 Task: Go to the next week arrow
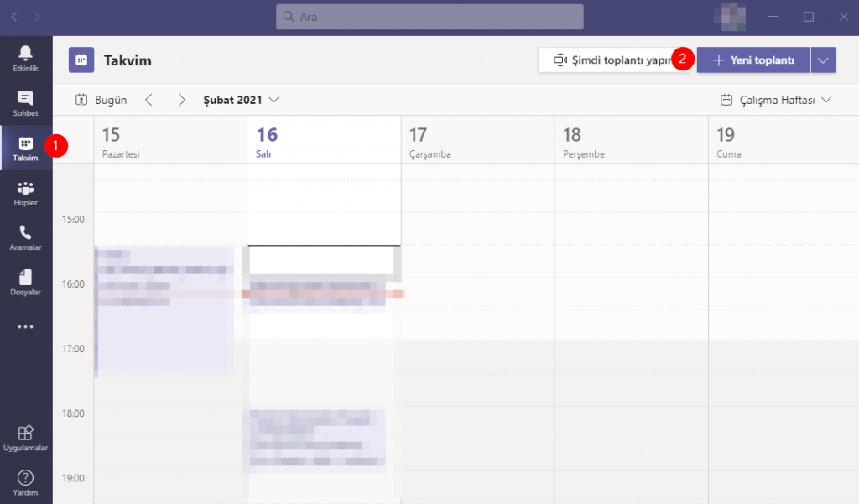coord(181,100)
